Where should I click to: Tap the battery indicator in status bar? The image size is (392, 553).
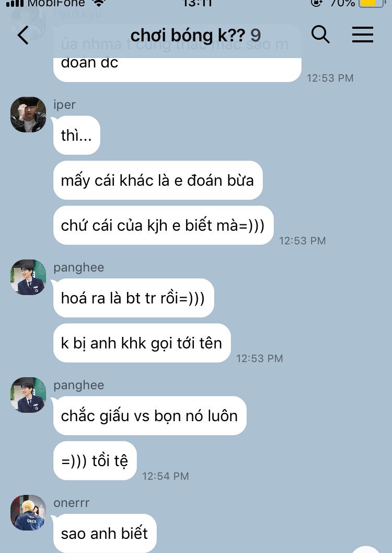[x=371, y=3]
